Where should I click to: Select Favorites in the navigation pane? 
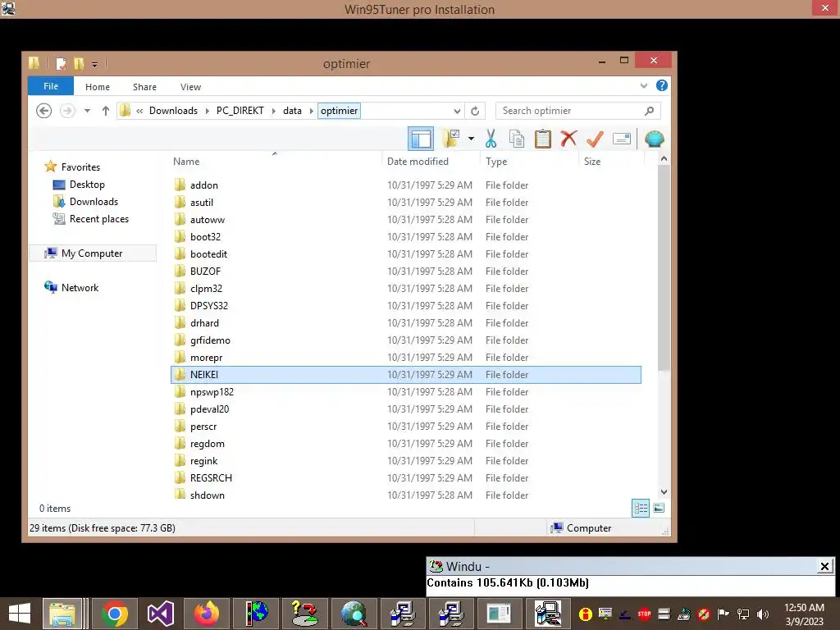coord(80,167)
